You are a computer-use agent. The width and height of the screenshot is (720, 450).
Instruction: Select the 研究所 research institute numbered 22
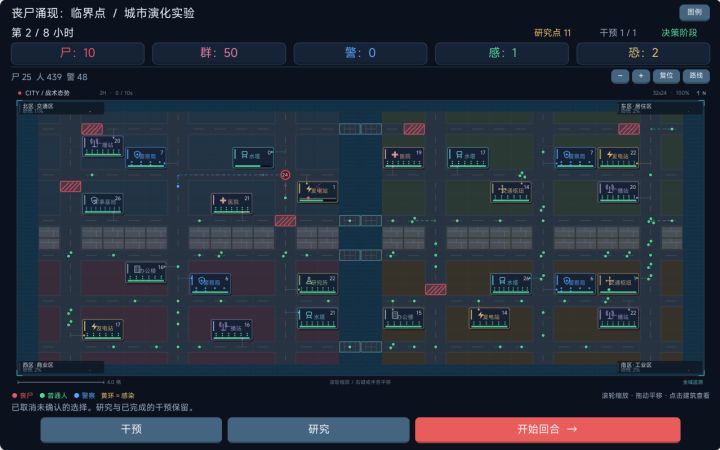coord(317,284)
